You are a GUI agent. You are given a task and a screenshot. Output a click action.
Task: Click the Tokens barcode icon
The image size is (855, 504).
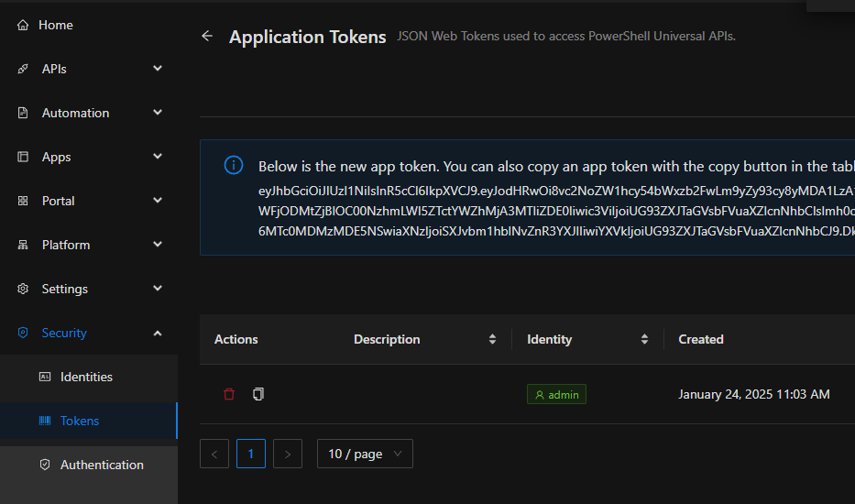coord(44,421)
